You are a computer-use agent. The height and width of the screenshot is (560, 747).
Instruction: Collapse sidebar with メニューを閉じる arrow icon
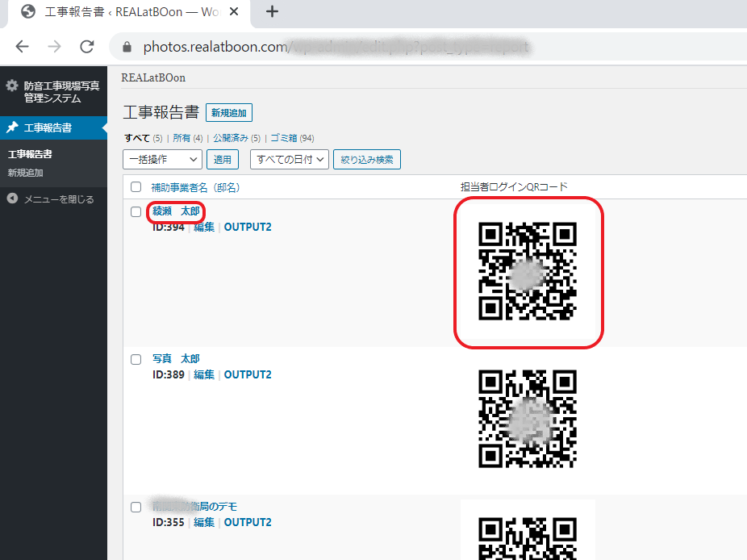(12, 199)
